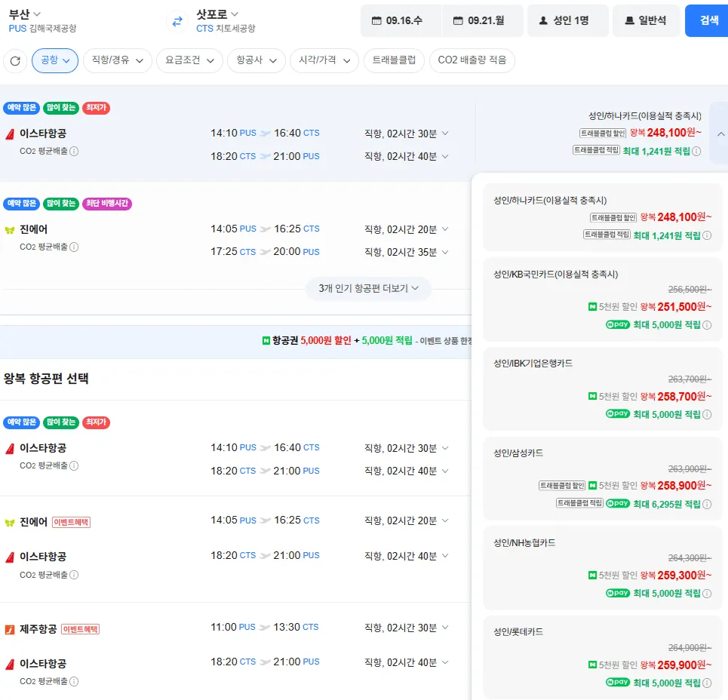Open 요금조건 filter dropdown
The image size is (728, 700).
point(189,60)
